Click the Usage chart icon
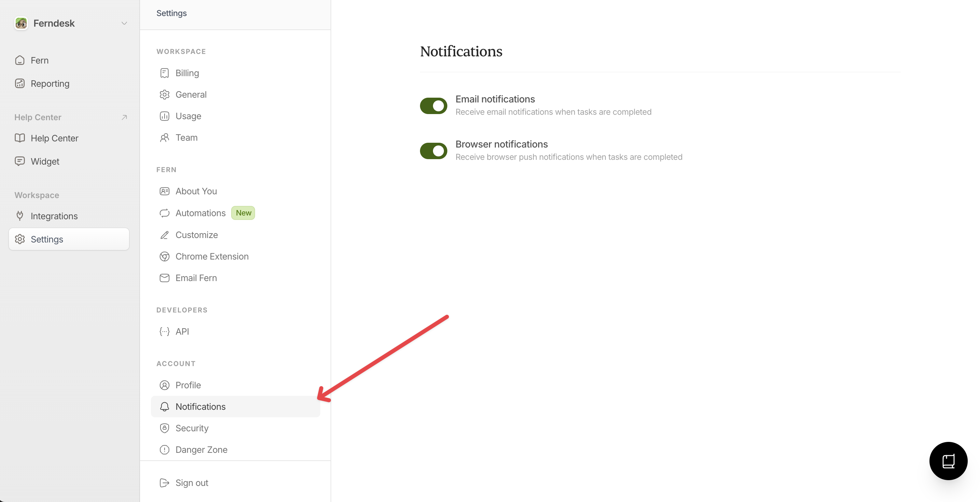 [164, 116]
